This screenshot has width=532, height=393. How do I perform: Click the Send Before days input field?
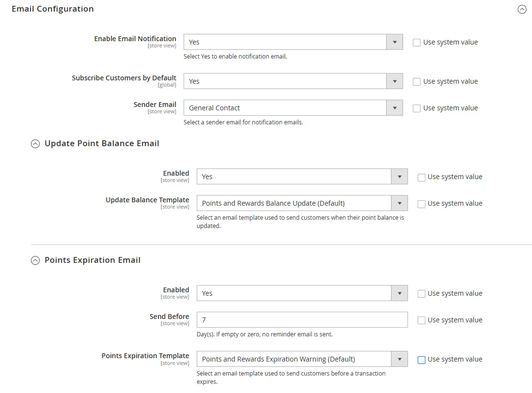302,319
